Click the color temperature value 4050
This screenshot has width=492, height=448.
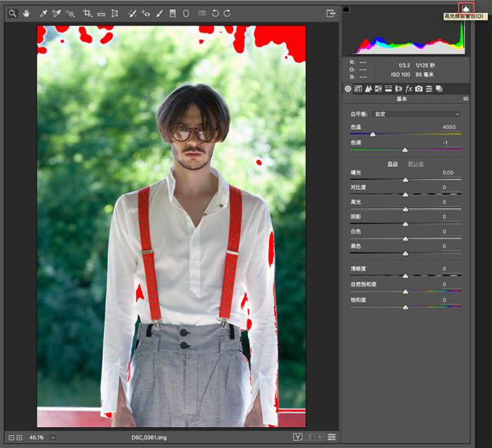click(x=449, y=127)
